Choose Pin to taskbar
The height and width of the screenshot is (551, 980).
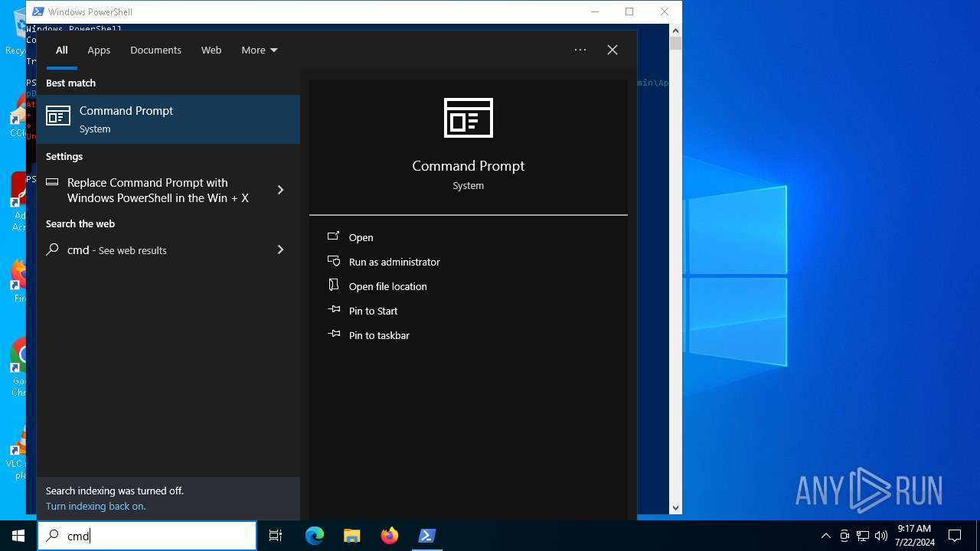click(379, 335)
